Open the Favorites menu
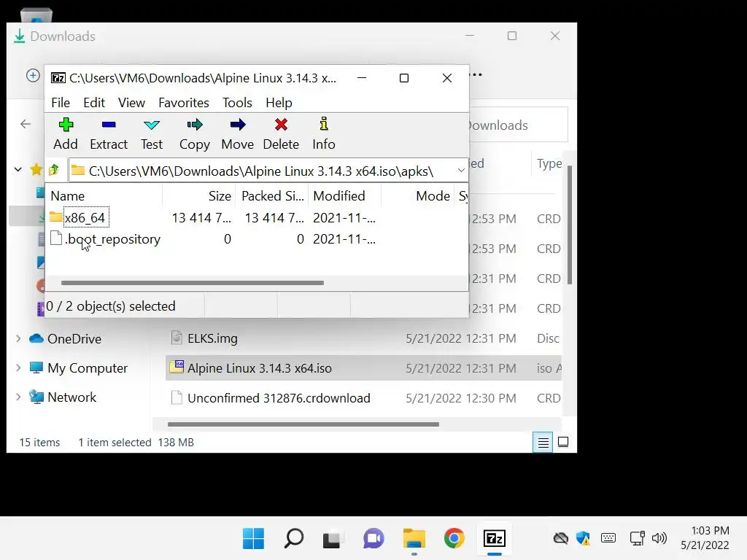747x560 pixels. click(x=183, y=103)
